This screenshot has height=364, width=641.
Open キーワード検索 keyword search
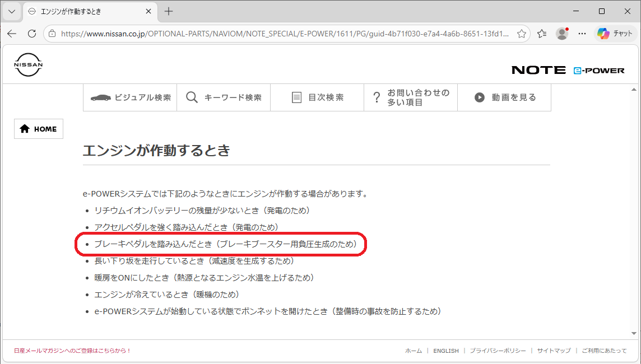(224, 97)
